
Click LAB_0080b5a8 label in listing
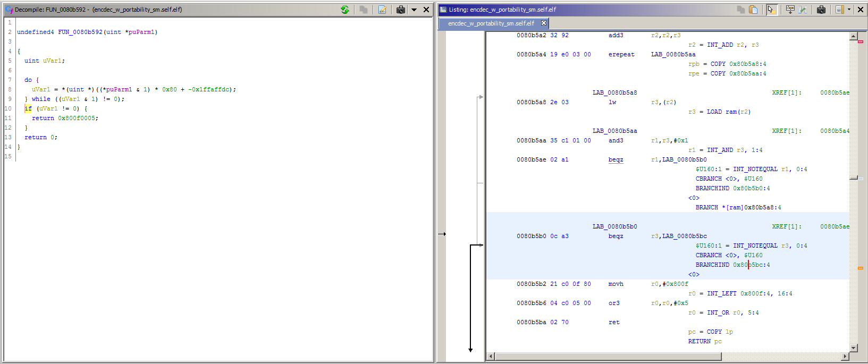pyautogui.click(x=615, y=92)
